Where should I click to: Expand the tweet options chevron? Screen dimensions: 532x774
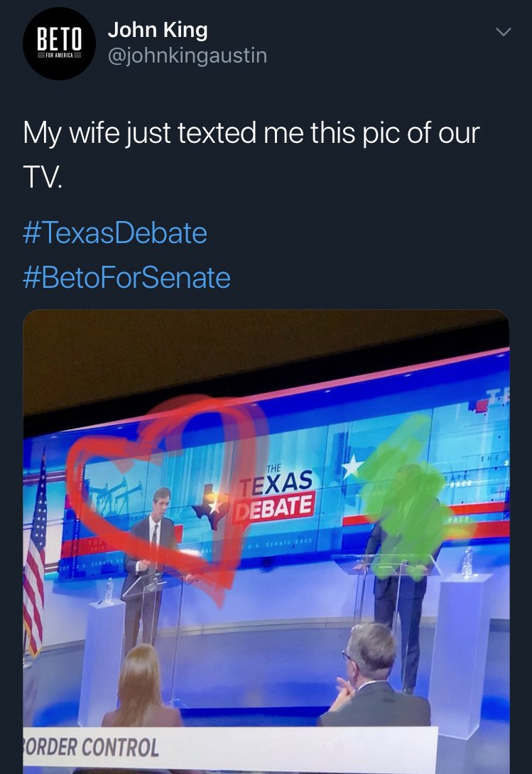tap(503, 32)
